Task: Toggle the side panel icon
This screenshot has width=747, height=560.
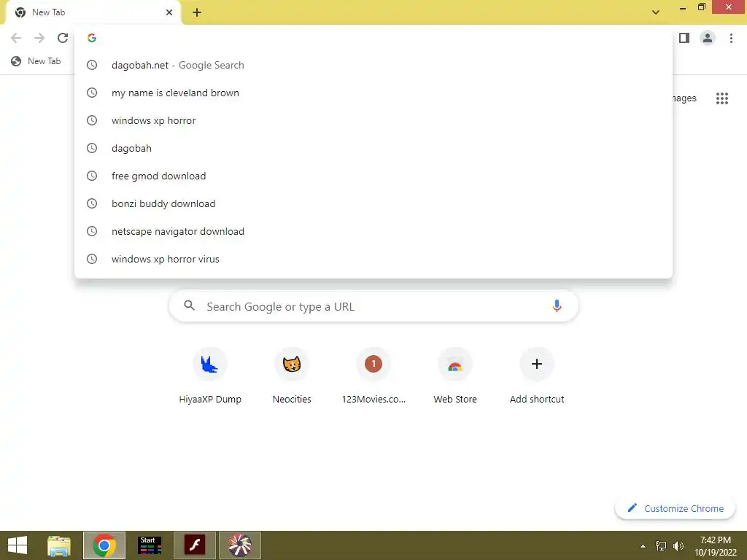Action: [x=684, y=38]
